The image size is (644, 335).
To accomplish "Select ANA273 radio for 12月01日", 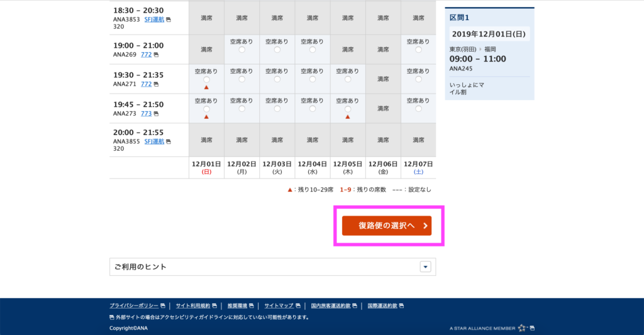I will point(206,109).
